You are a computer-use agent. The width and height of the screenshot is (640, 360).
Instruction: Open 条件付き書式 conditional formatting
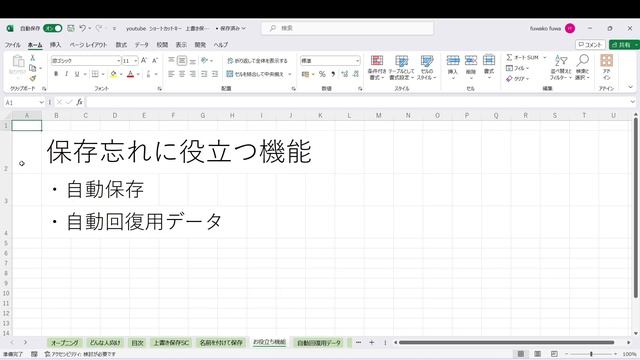tap(377, 68)
